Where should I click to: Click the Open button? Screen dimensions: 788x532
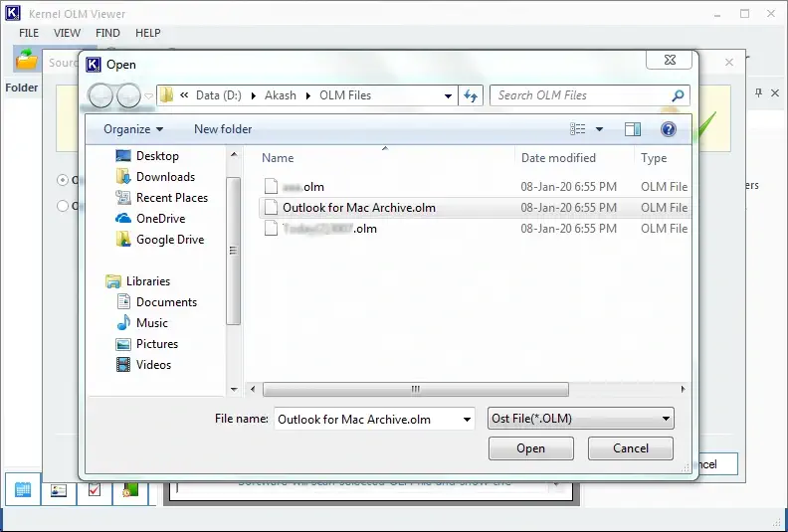(530, 448)
